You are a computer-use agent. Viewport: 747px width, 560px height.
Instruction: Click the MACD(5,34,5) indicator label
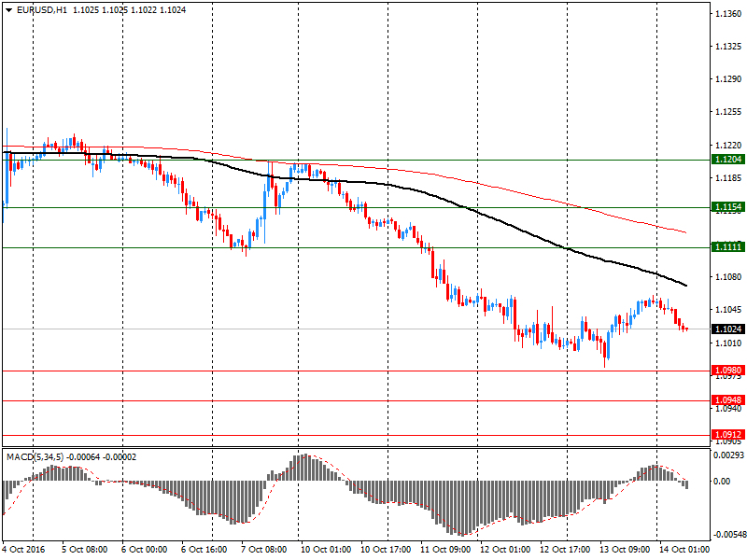35,457
